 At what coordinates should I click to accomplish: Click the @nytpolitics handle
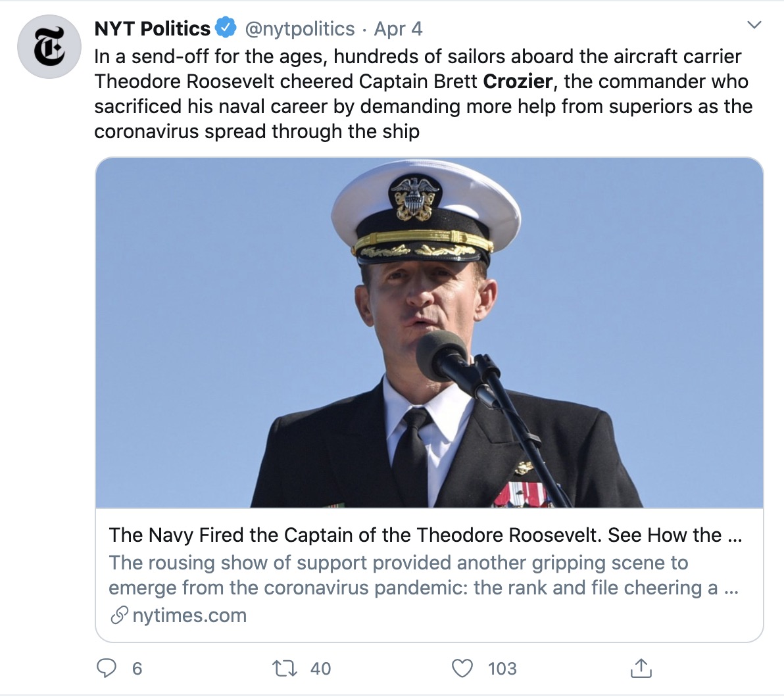click(x=300, y=29)
